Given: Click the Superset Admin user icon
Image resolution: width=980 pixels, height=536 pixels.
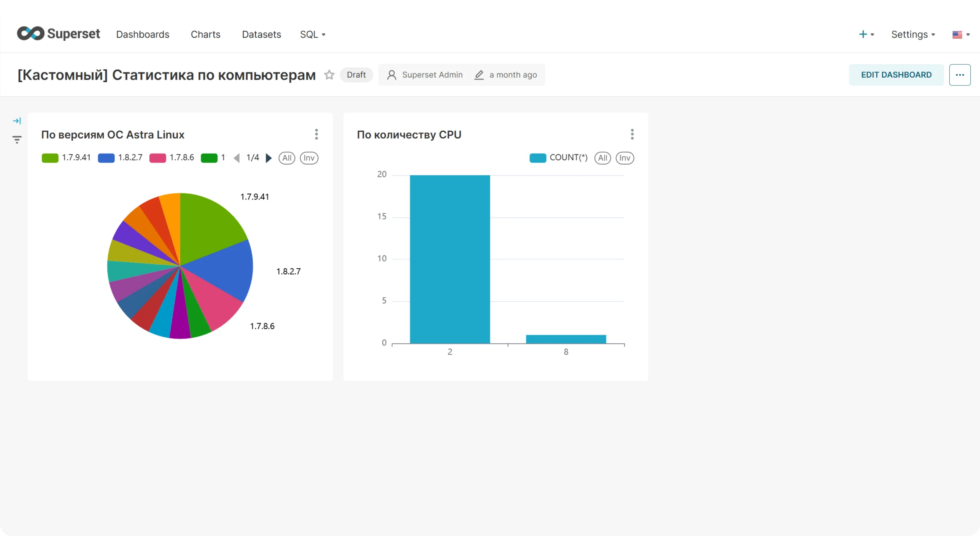Looking at the screenshot, I should click(392, 75).
